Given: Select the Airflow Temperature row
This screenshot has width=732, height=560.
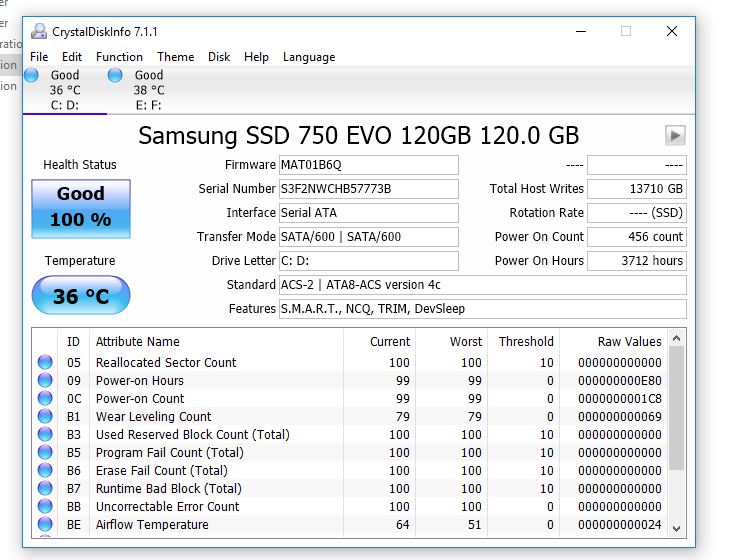Looking at the screenshot, I should [x=350, y=525].
